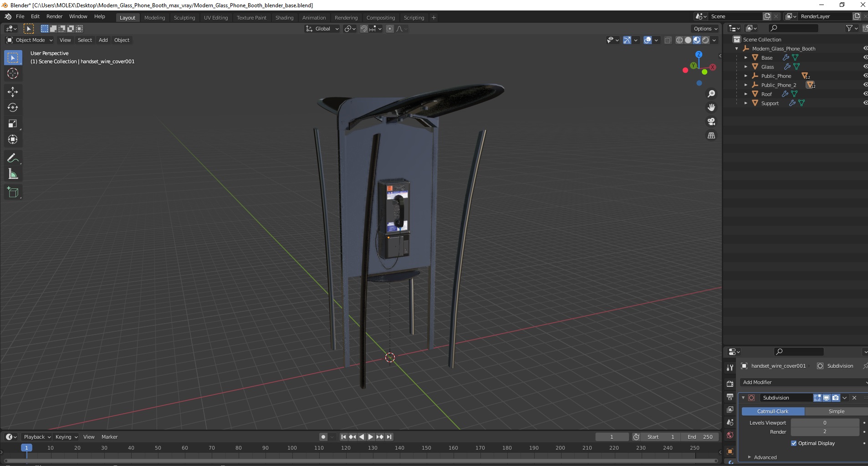The width and height of the screenshot is (868, 466).
Task: Open the Tool properties tab
Action: tap(730, 368)
